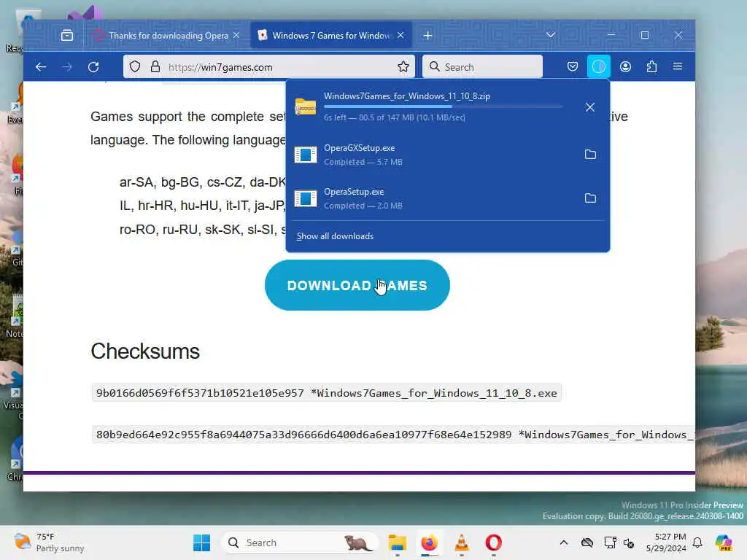Show site security padlock information
This screenshot has width=747, height=560.
(x=155, y=66)
